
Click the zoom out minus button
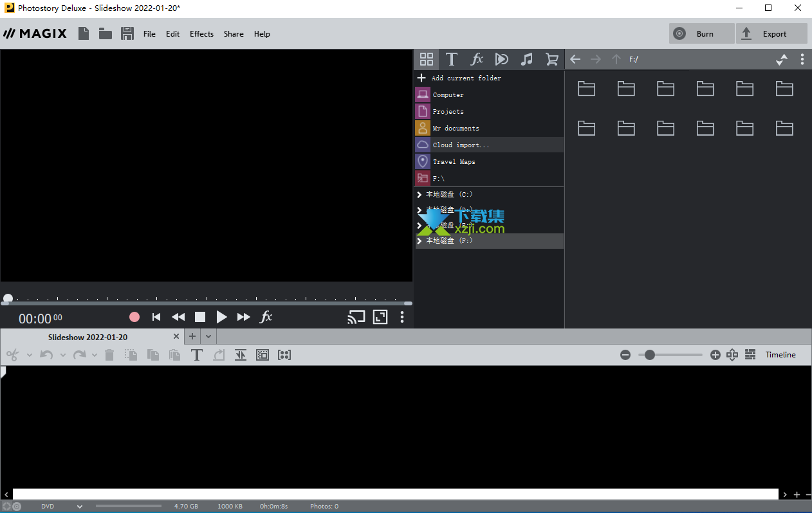click(625, 355)
